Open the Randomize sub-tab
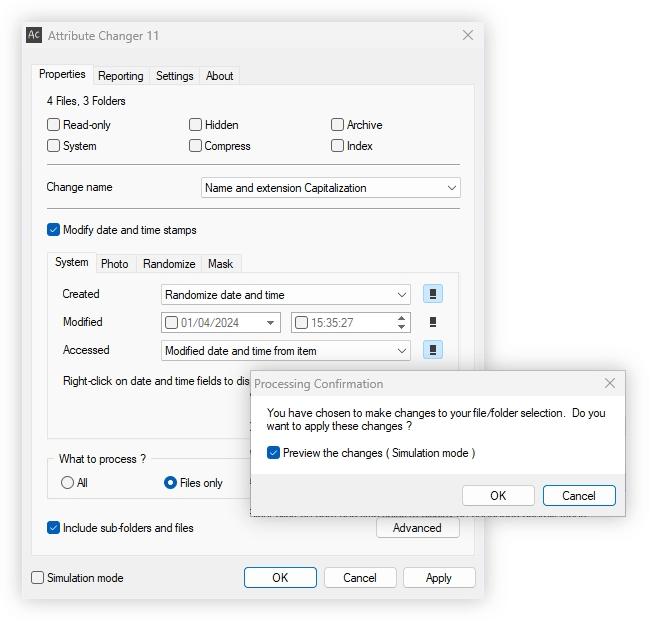The image size is (650, 620). click(169, 264)
